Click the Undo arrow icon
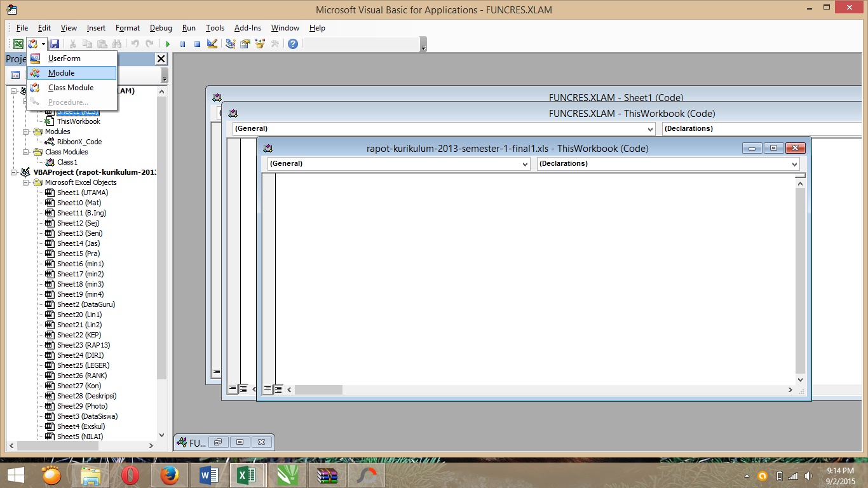This screenshot has height=488, width=868. click(x=135, y=44)
